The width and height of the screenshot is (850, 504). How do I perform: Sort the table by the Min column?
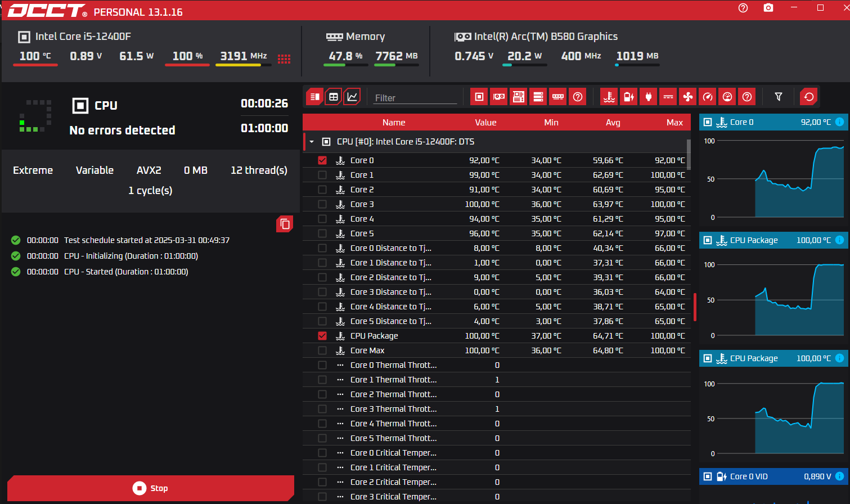[x=551, y=123]
